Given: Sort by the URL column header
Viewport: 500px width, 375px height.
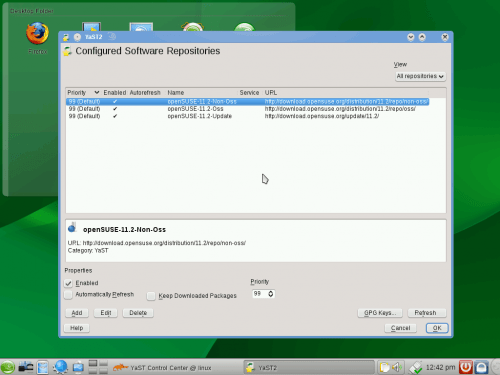Looking at the screenshot, I should tap(347, 93).
